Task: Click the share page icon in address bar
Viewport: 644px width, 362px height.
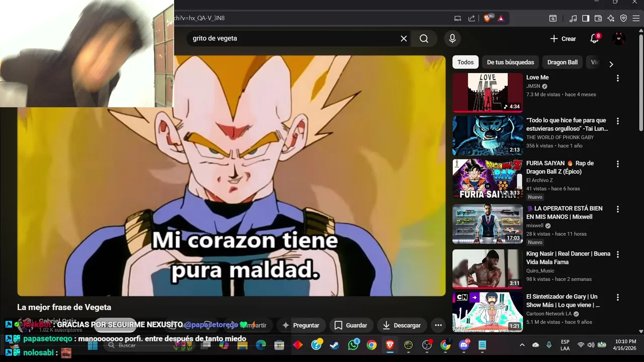Action: [x=471, y=18]
